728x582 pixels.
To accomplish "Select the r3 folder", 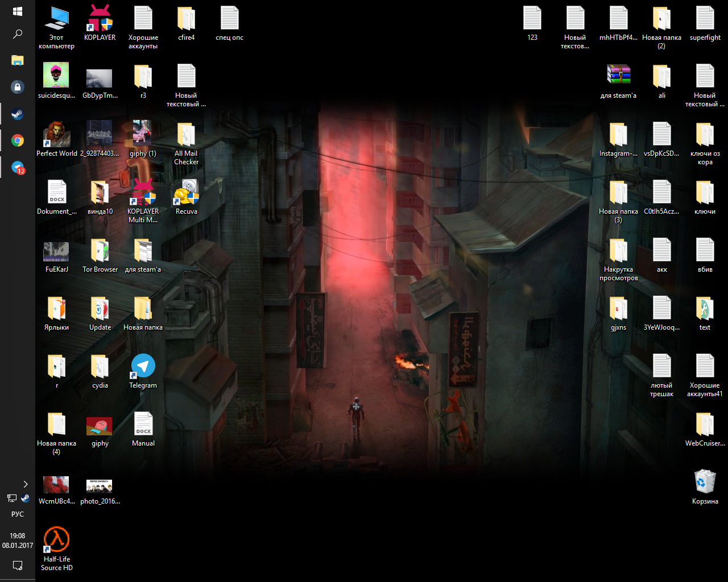I will [x=143, y=81].
